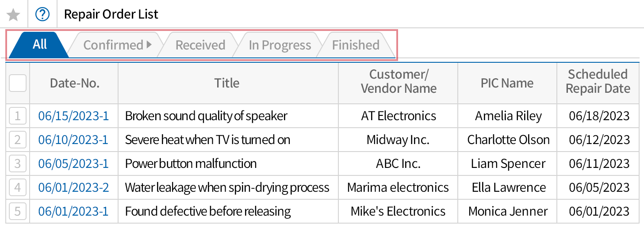Check the row 3 checkbox

pos(18,164)
